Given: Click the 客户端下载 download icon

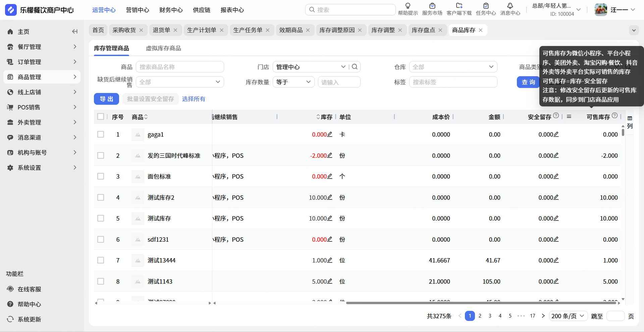Looking at the screenshot, I should coord(459,6).
